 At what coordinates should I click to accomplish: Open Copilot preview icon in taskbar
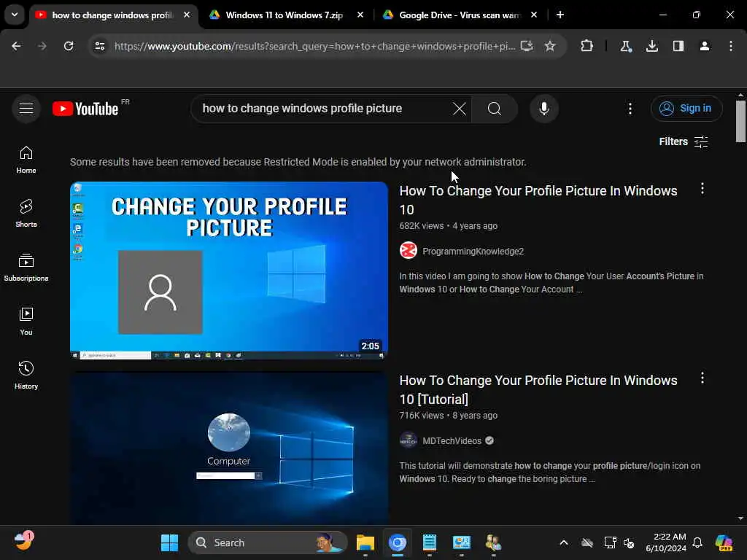[x=724, y=542]
